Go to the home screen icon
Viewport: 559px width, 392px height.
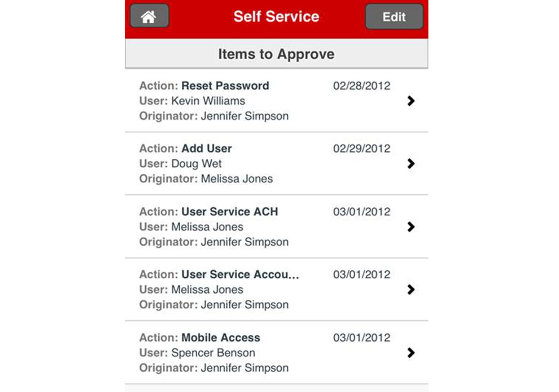pos(149,16)
